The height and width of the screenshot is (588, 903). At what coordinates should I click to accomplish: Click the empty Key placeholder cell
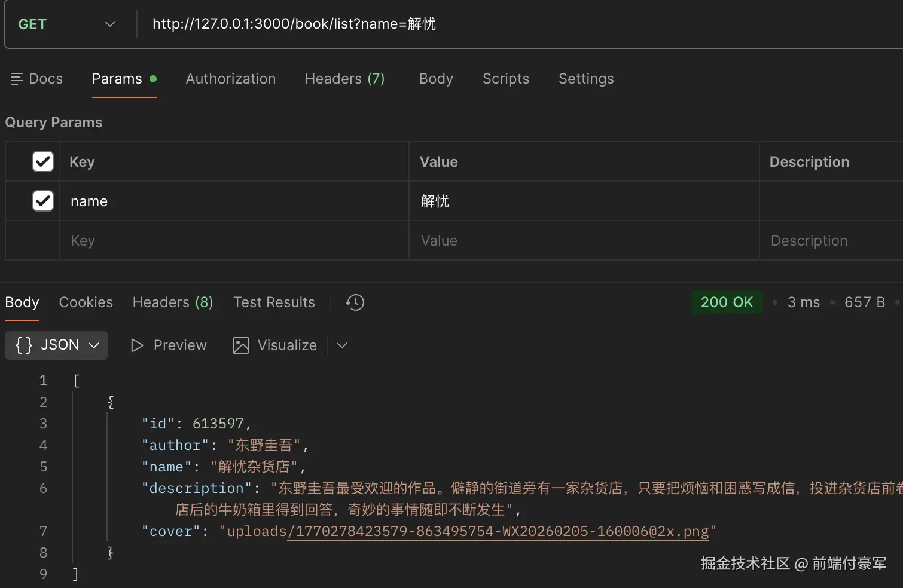tap(234, 241)
